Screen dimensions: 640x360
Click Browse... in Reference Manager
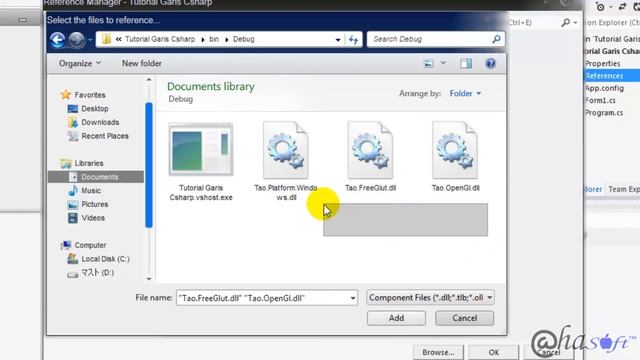tap(438, 352)
